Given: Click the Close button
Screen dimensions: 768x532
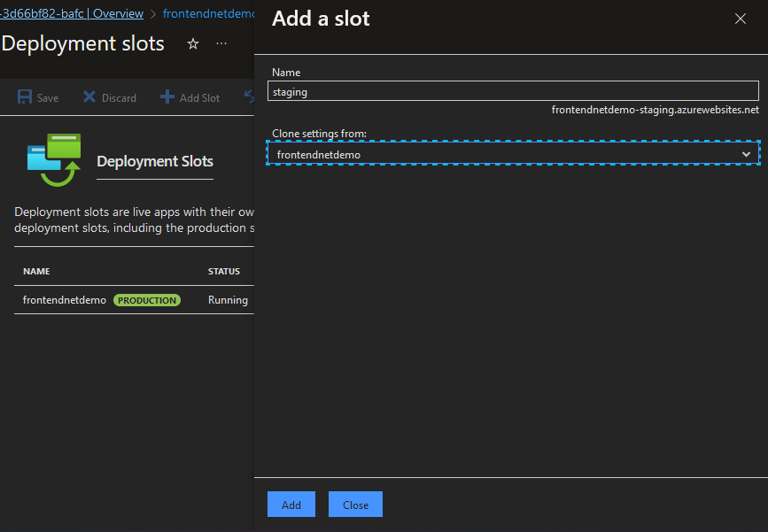Looking at the screenshot, I should pyautogui.click(x=354, y=504).
